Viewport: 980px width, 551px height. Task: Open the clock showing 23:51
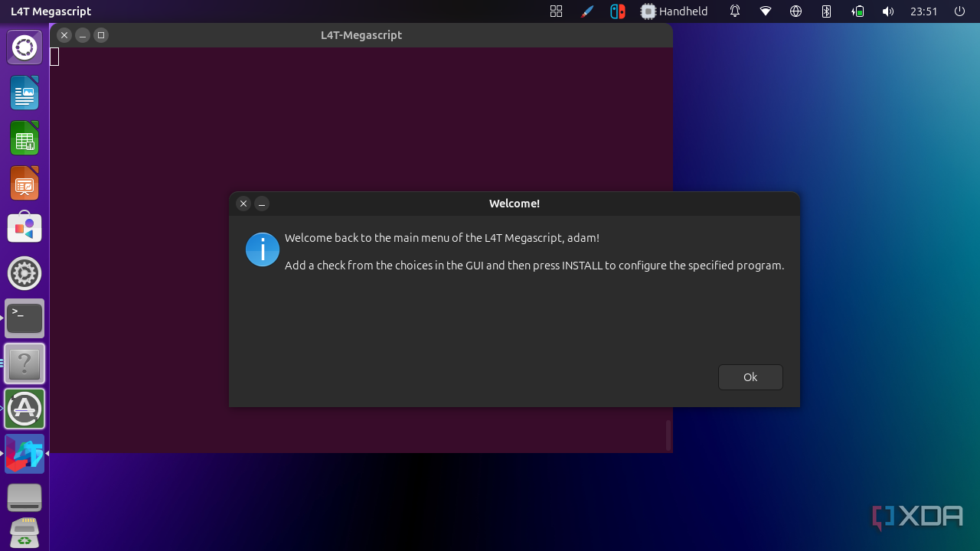click(x=923, y=11)
